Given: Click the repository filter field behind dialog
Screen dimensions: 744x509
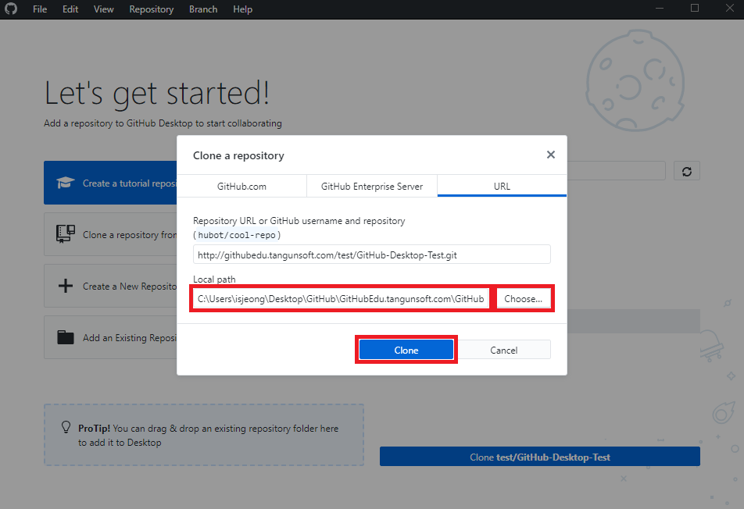Looking at the screenshot, I should (x=616, y=171).
